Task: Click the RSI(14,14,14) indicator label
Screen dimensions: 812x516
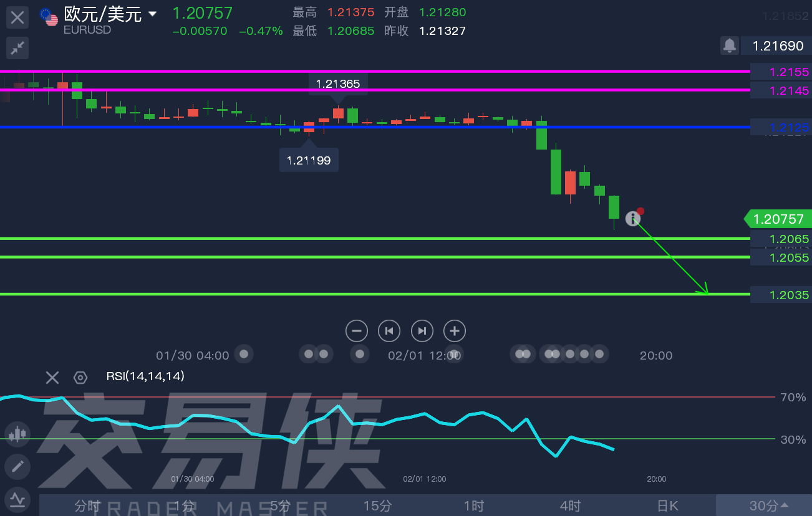Action: pyautogui.click(x=145, y=376)
